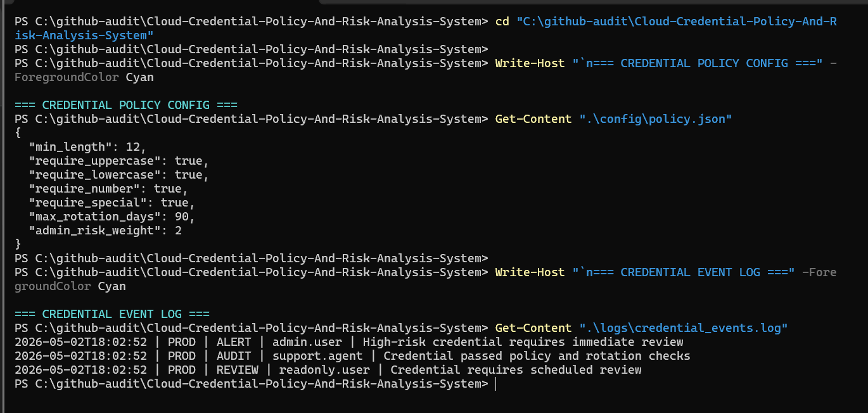Click the empty command prompt at the bottom

[254, 384]
